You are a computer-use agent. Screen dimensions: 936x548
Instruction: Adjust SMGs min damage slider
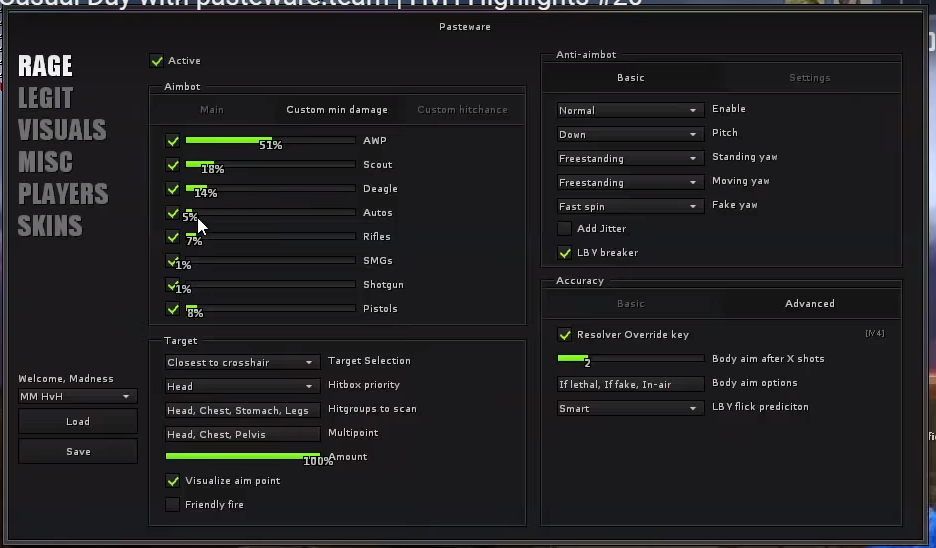270,260
